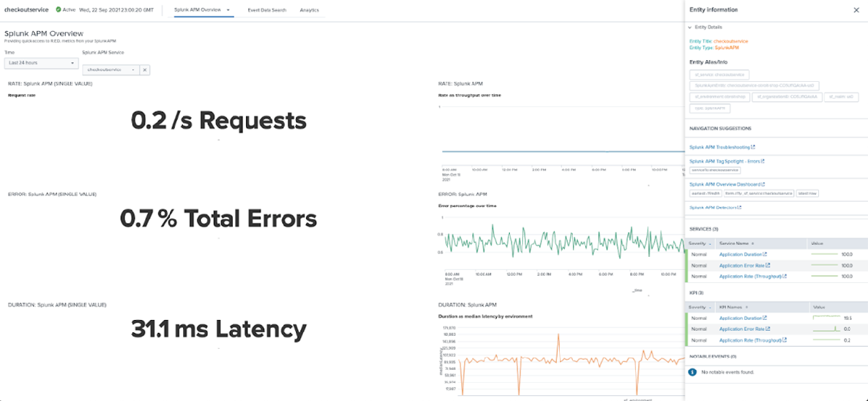Open the Splunk APM Service dropdown
This screenshot has height=401, width=868.
[111, 69]
